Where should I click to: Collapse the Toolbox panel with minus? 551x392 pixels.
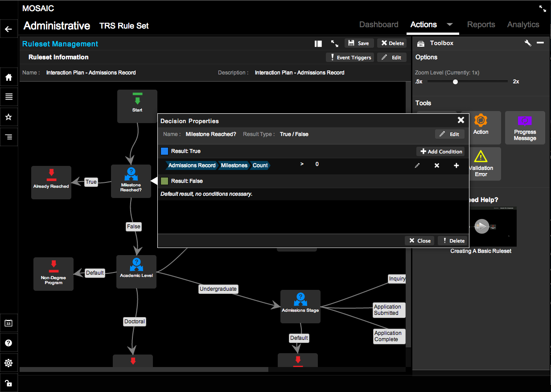click(x=540, y=43)
